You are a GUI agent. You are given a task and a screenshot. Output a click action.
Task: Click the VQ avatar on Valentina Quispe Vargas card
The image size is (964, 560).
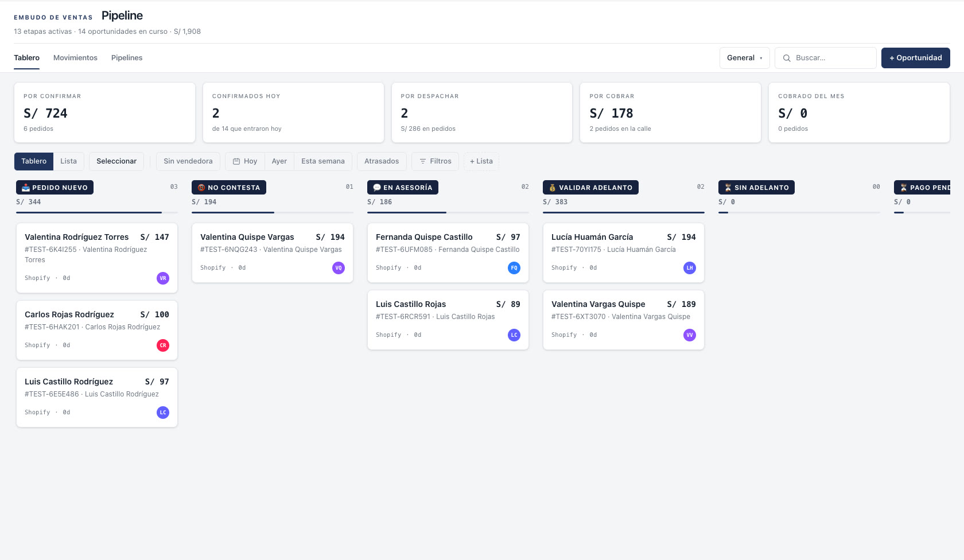point(339,268)
